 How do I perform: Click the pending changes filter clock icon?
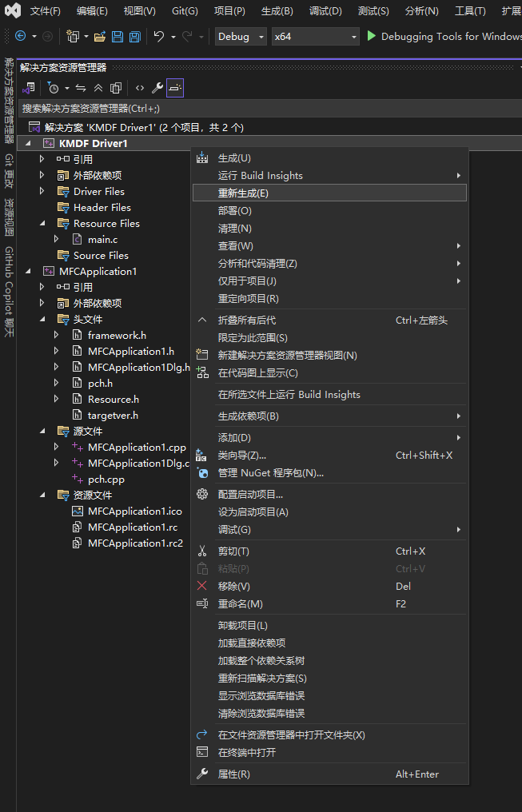tap(54, 88)
